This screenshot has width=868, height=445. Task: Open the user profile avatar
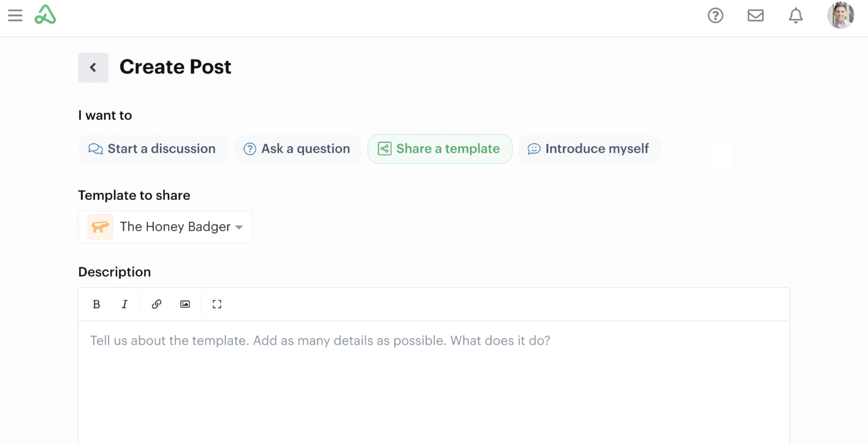pyautogui.click(x=840, y=15)
